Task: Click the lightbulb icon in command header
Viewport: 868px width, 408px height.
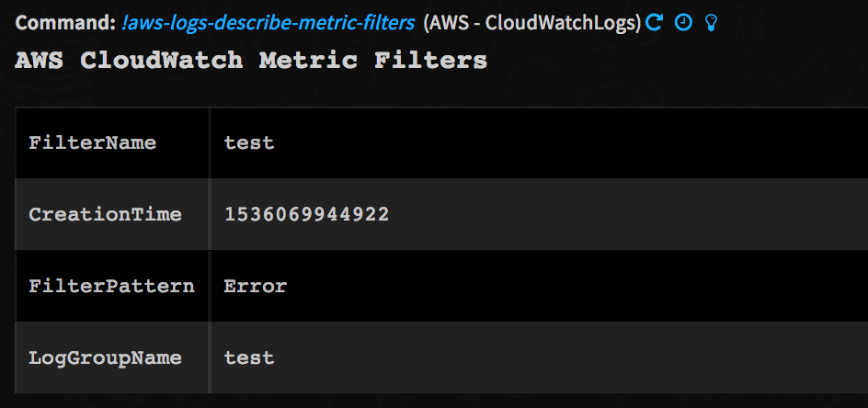Action: coord(709,23)
